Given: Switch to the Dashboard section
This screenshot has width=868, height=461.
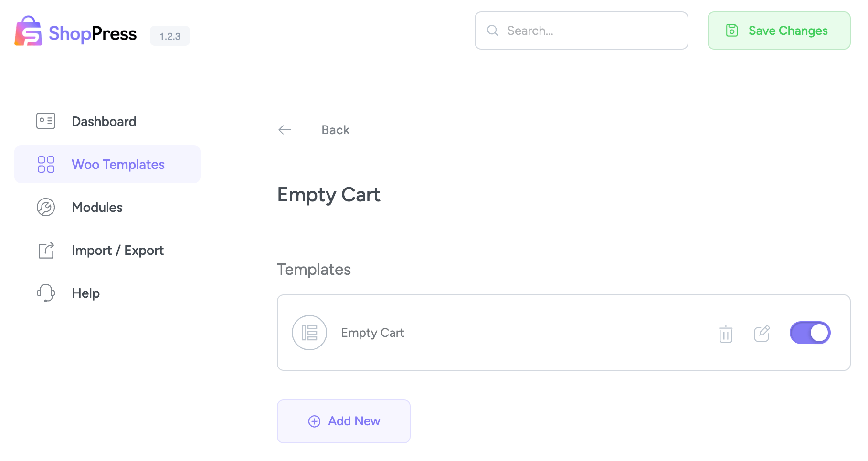Looking at the screenshot, I should click(x=104, y=121).
